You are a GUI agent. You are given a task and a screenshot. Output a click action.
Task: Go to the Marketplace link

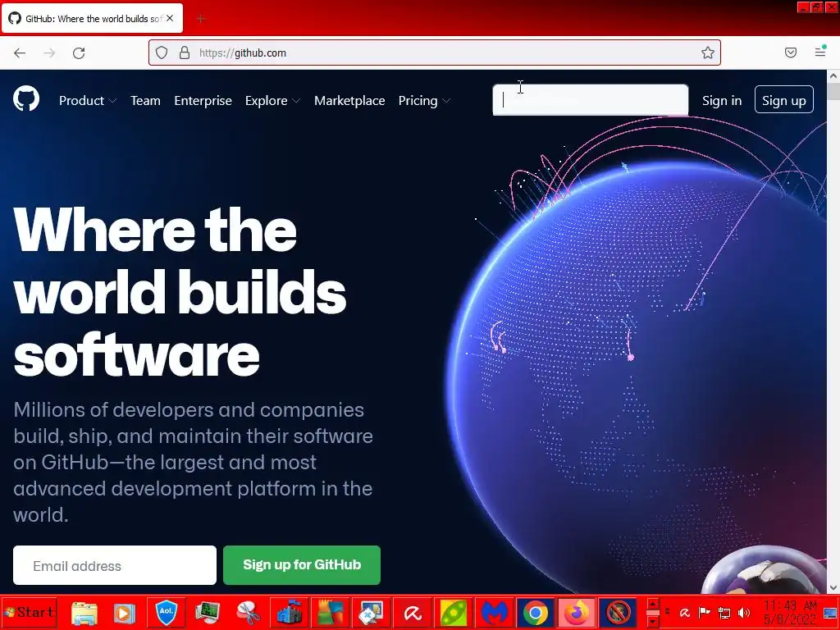349,101
